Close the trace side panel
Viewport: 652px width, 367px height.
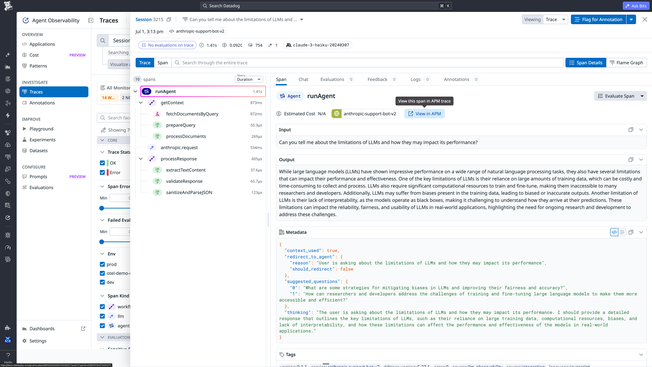[x=645, y=20]
